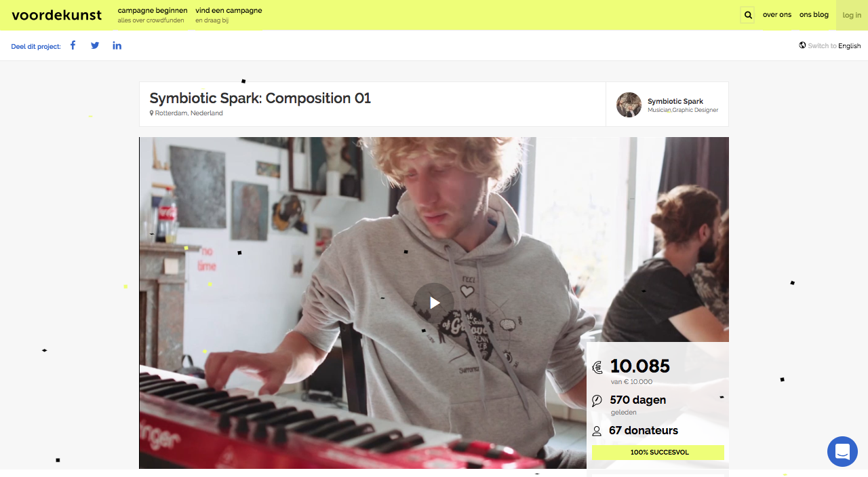Switch language to English
Screen dimensions: 868x477
[849, 46]
